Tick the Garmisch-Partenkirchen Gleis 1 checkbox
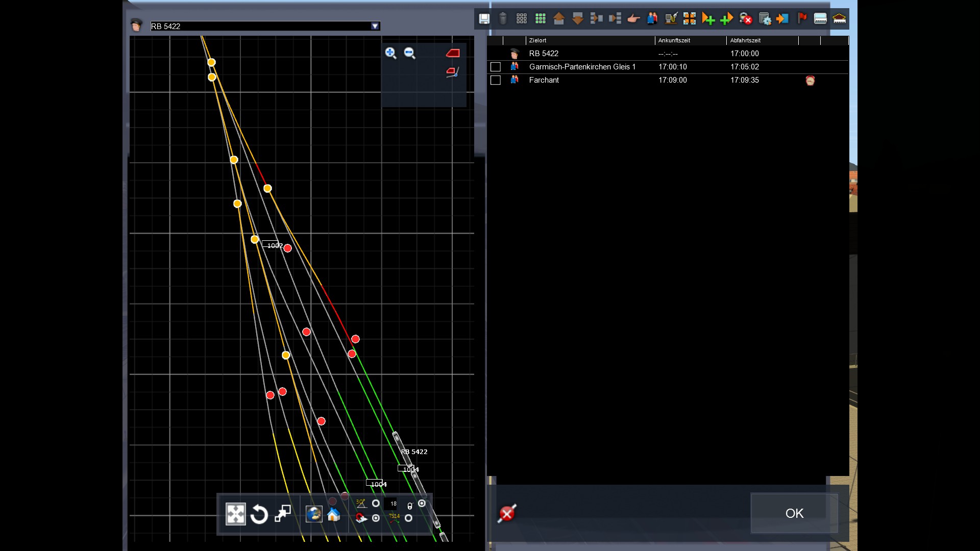 tap(495, 67)
